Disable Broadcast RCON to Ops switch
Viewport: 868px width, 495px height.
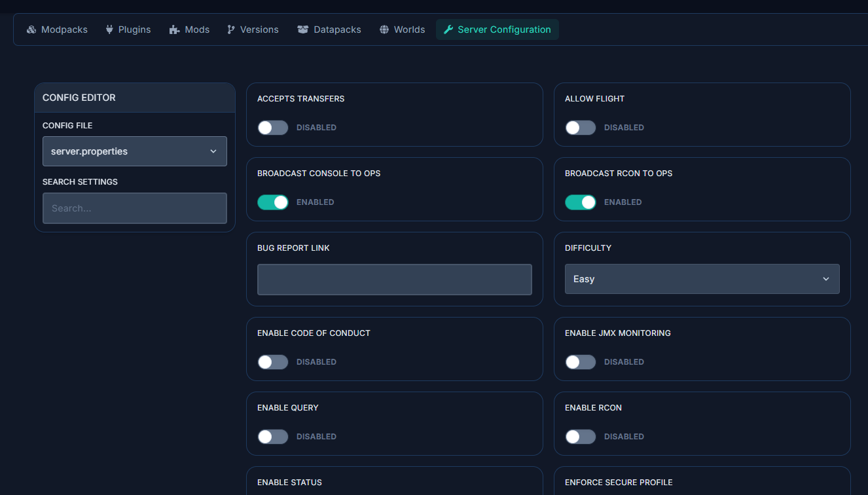(x=581, y=202)
